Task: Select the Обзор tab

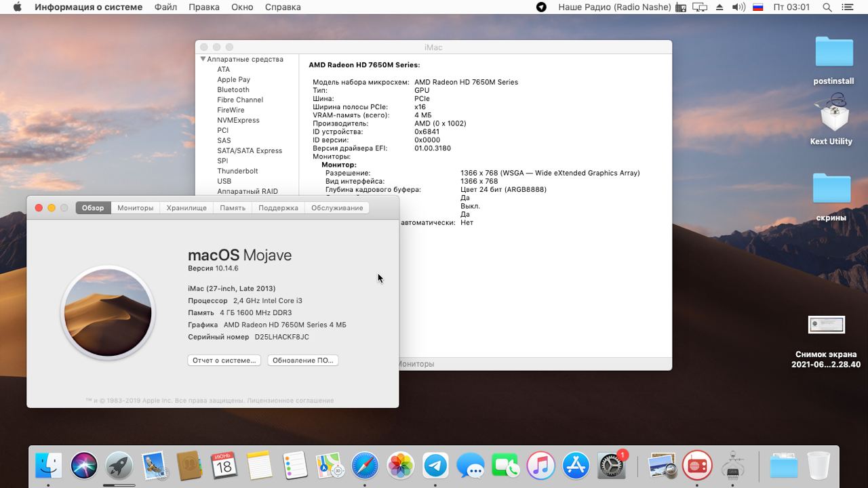Action: (93, 208)
